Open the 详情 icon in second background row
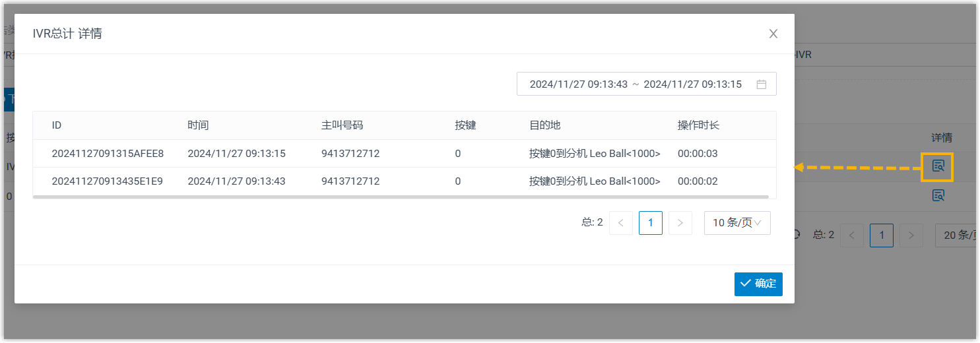The width and height of the screenshot is (980, 343). coord(938,195)
